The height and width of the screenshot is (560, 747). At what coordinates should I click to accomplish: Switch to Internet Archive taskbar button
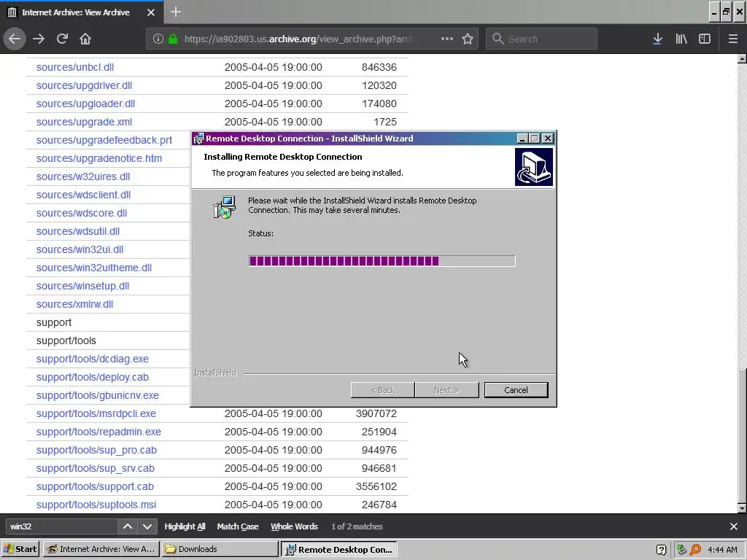pos(101,549)
